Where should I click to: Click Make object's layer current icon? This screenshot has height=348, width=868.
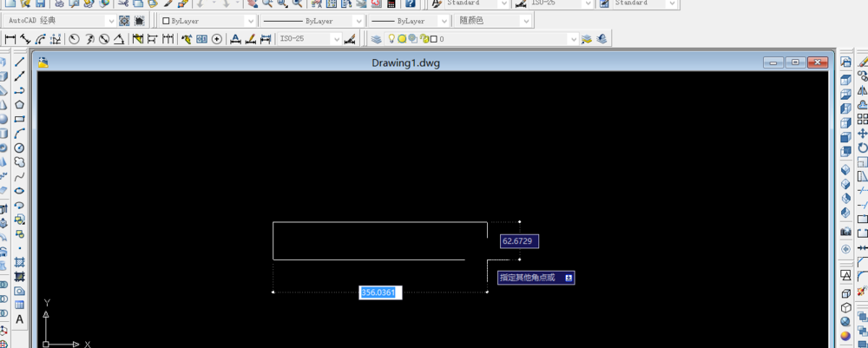click(587, 39)
